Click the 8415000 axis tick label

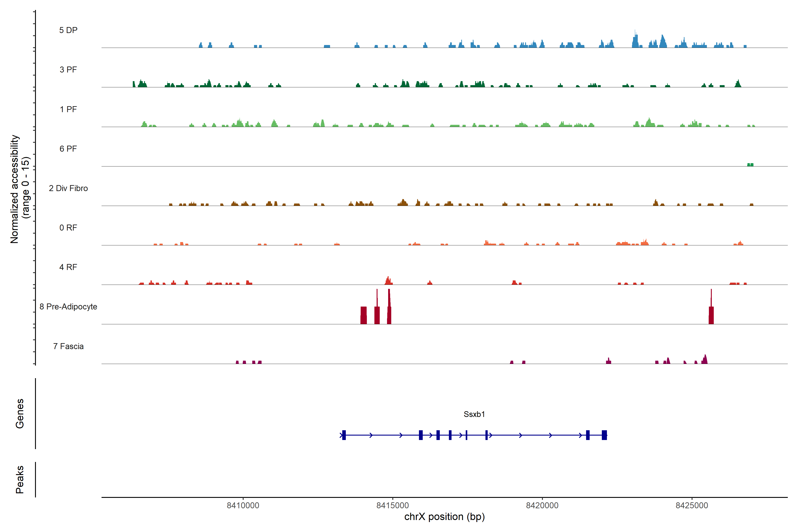(393, 505)
